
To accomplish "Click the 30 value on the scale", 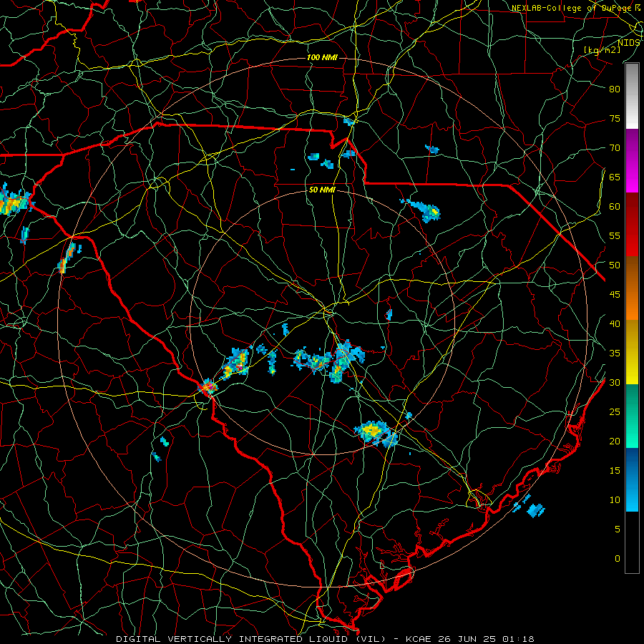I will pos(615,383).
